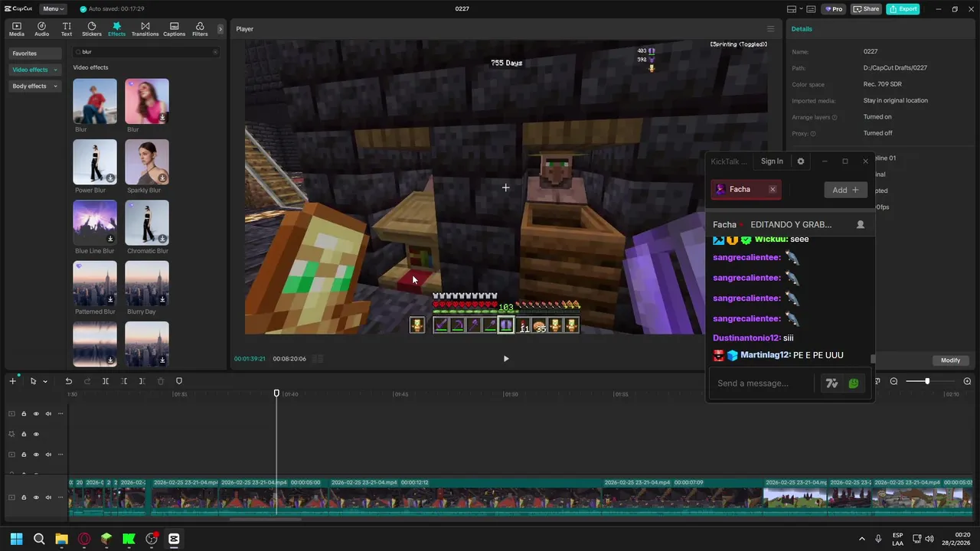Zoom in the timeline
Screen dimensions: 980x551
pos(967,381)
